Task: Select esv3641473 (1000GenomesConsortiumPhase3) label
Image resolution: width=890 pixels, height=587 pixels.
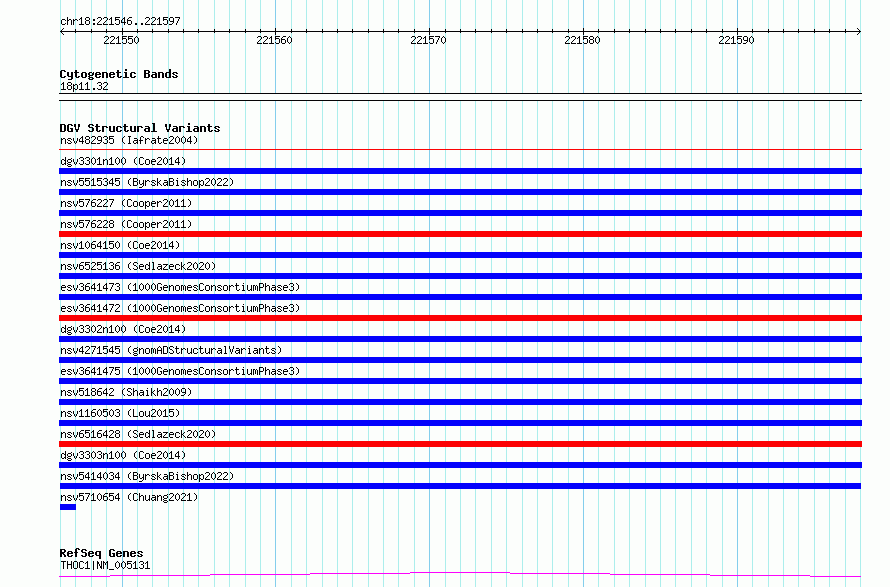Action: click(x=180, y=287)
